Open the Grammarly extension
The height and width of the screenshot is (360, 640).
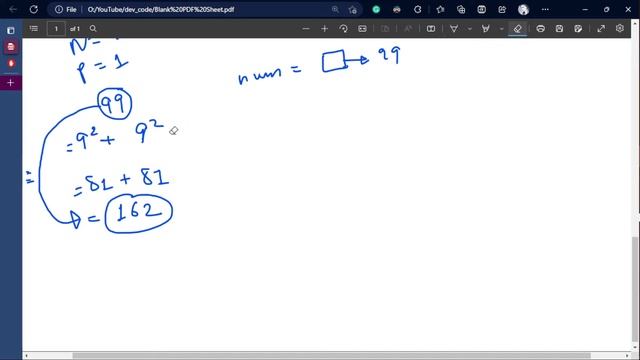tap(376, 9)
